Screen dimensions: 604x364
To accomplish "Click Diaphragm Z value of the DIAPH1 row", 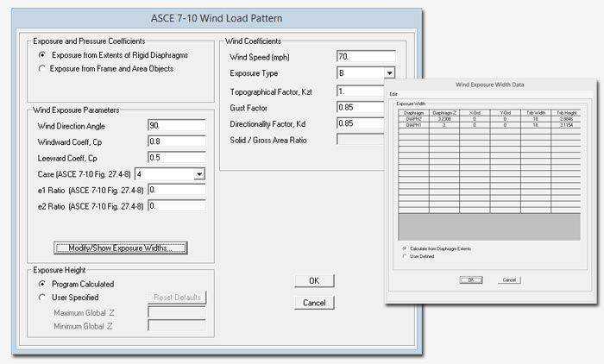I will [x=444, y=125].
